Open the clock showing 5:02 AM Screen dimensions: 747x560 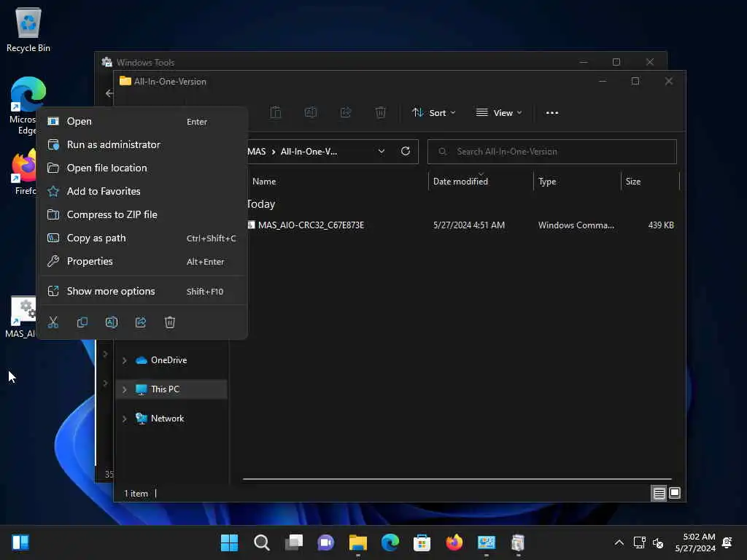(695, 542)
